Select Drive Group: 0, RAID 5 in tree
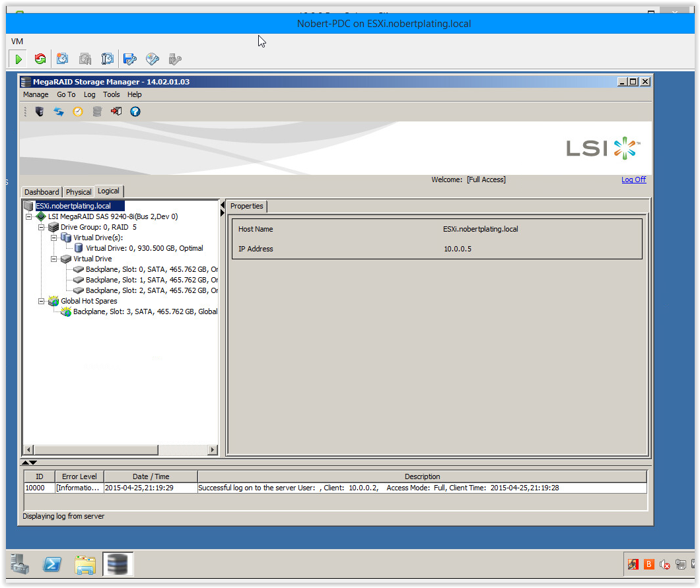 [x=98, y=227]
